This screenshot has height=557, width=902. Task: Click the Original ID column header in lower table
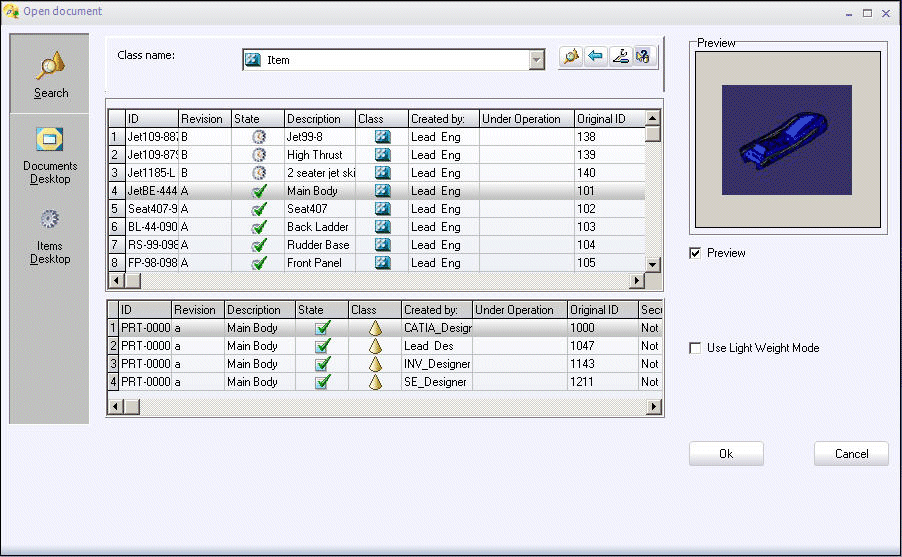(x=600, y=310)
